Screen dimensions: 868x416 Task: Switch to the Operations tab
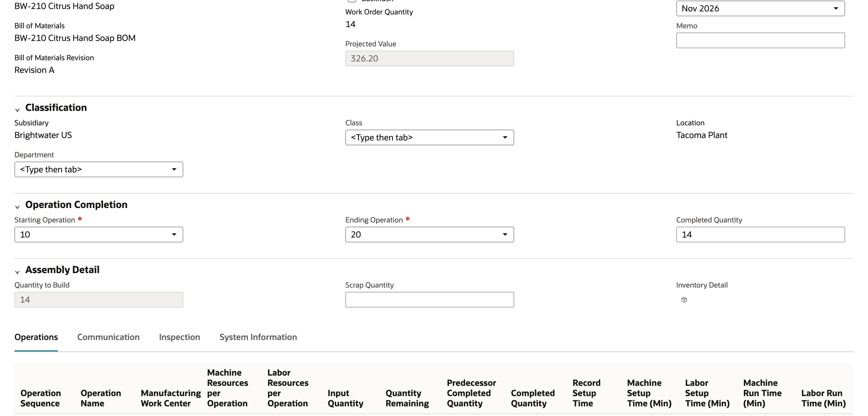pyautogui.click(x=36, y=337)
